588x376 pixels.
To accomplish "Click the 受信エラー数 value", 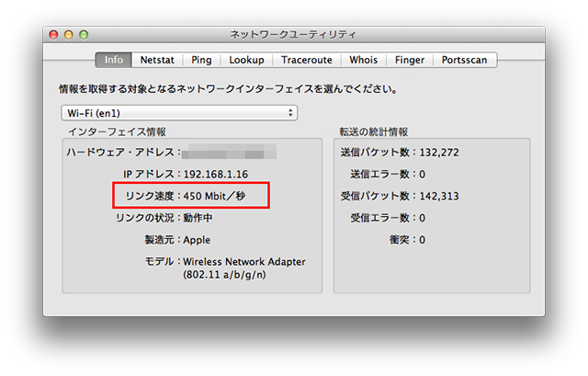I will [423, 218].
